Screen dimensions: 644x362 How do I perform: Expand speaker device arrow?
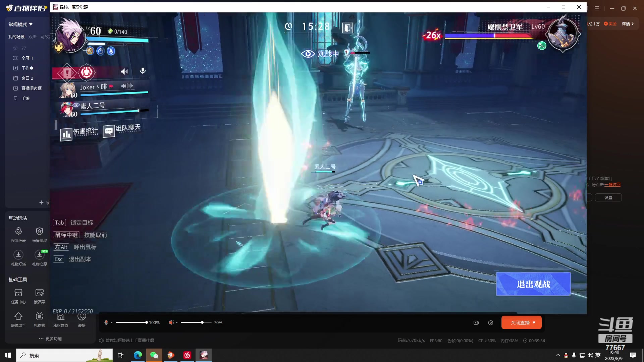click(176, 322)
